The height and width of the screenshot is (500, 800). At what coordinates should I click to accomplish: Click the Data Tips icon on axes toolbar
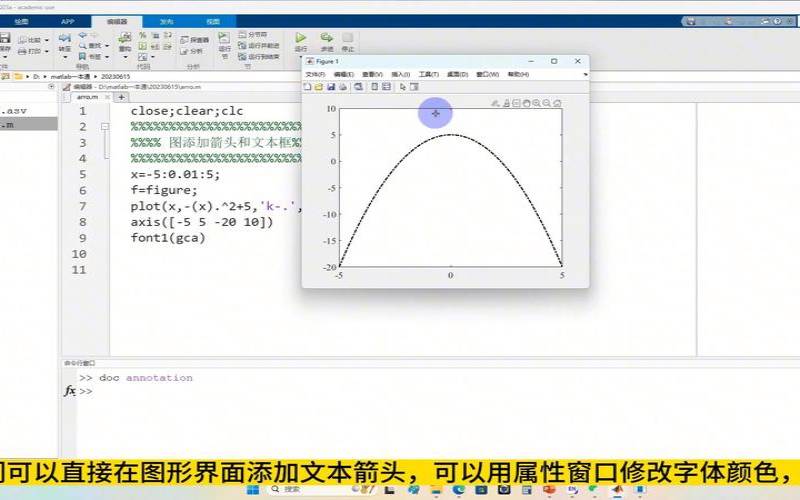coord(516,103)
